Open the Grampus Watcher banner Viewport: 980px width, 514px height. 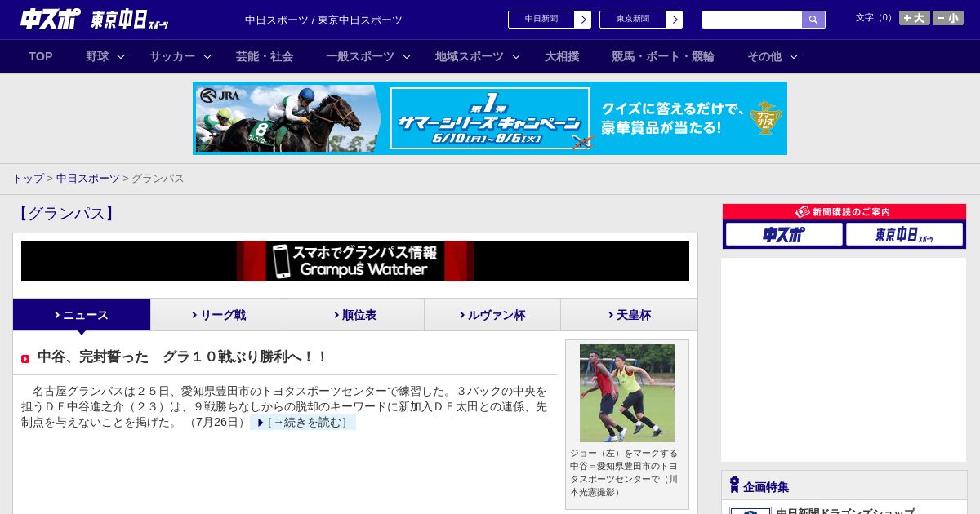(x=355, y=261)
